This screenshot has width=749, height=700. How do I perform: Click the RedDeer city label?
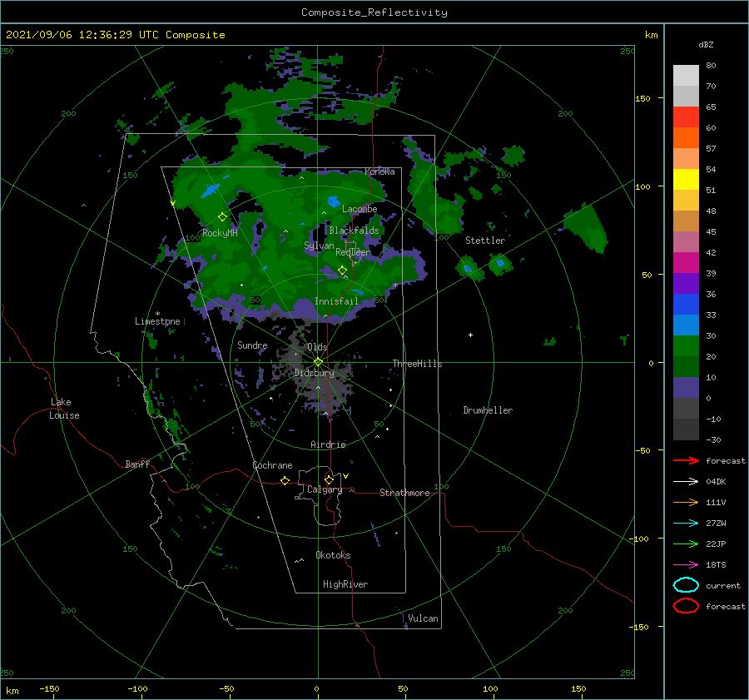(353, 252)
